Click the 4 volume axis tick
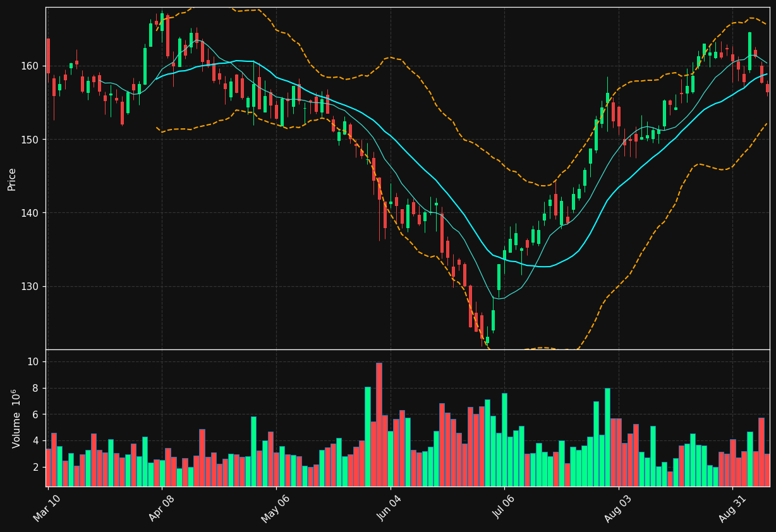 [35, 440]
